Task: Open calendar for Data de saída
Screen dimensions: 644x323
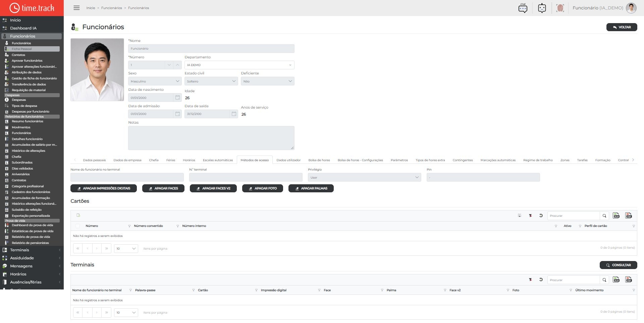Action: [x=234, y=114]
